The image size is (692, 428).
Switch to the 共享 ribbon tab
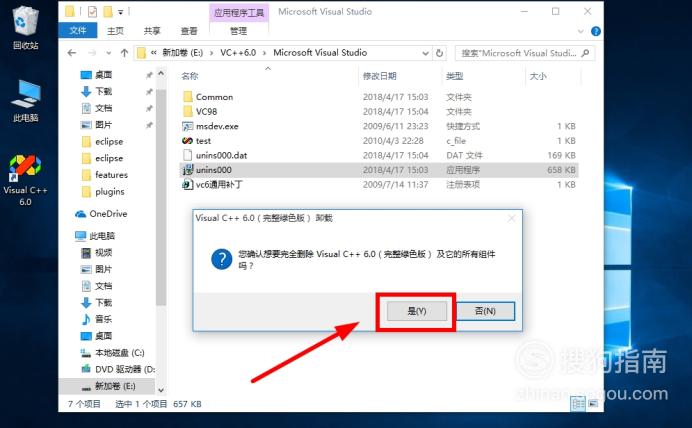[152, 31]
